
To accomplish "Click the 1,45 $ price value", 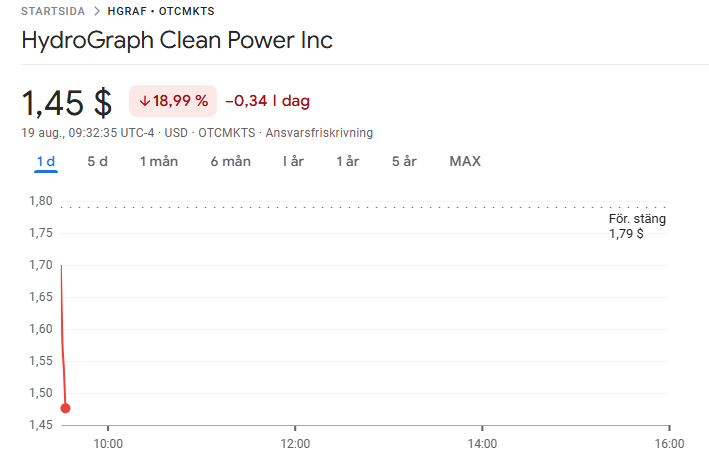I will coord(67,102).
